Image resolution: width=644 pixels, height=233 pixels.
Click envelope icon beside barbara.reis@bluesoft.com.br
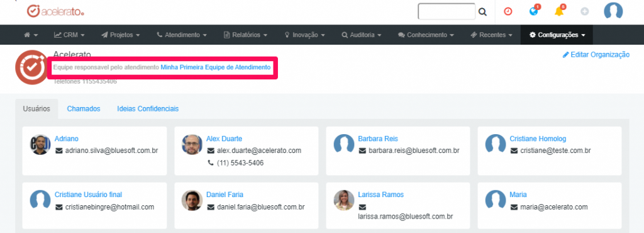click(x=362, y=151)
